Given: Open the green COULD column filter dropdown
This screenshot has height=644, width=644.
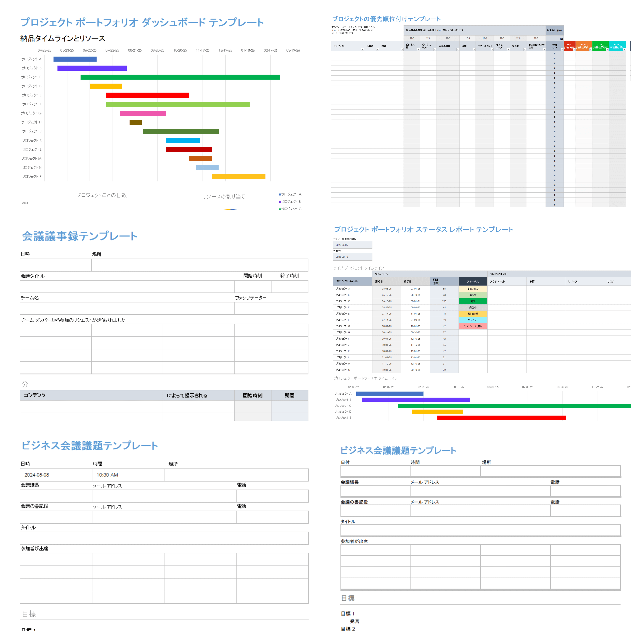Looking at the screenshot, I should point(607,49).
